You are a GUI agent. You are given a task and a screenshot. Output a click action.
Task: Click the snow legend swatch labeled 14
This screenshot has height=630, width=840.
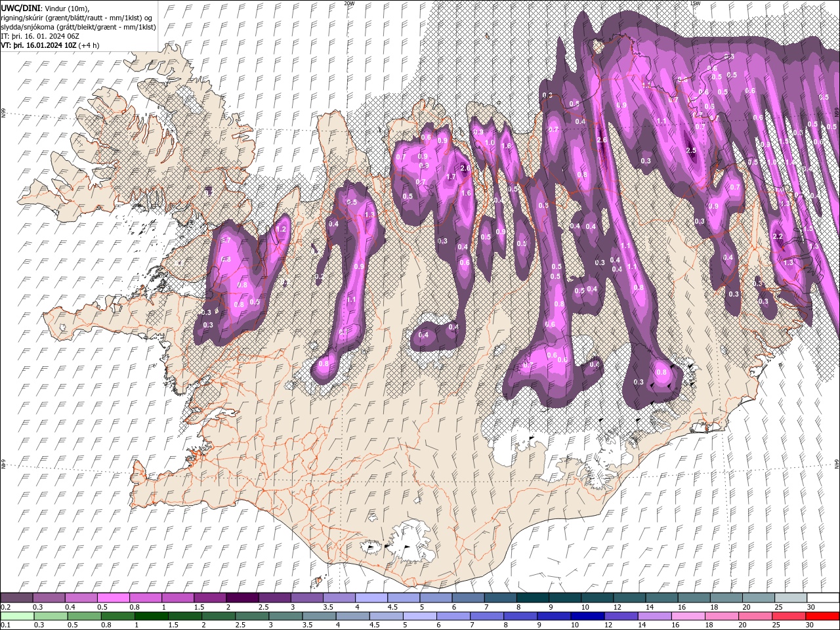click(x=661, y=598)
